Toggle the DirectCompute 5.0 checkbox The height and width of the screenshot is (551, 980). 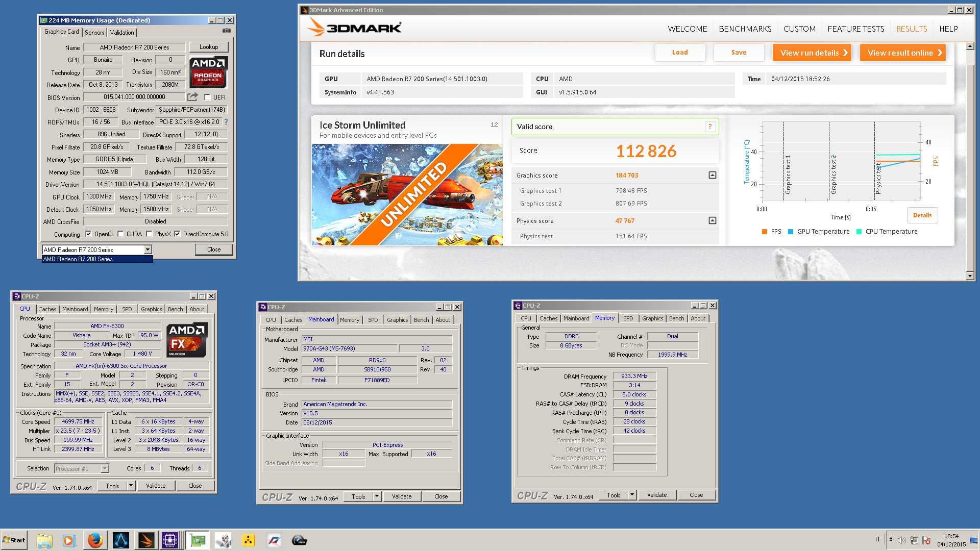point(177,234)
